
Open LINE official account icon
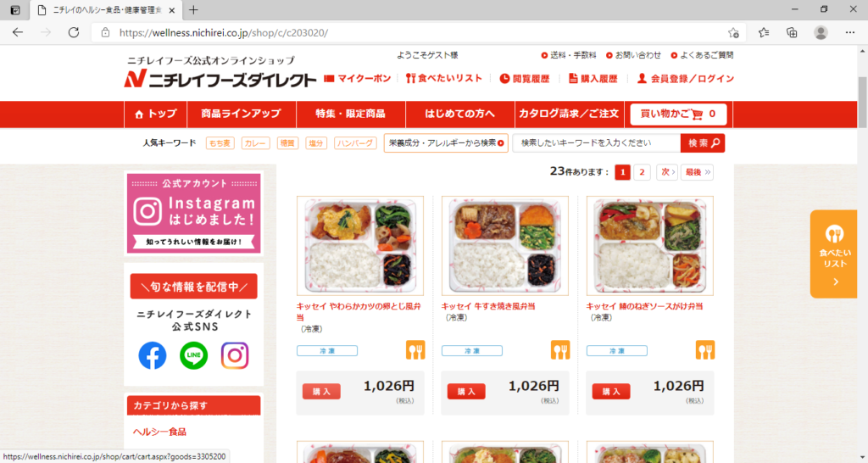pyautogui.click(x=194, y=355)
